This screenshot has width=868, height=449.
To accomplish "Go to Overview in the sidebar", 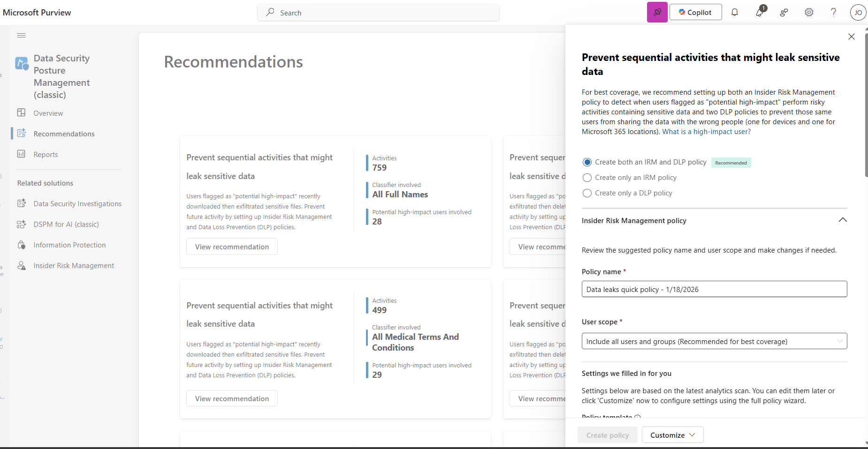I will click(48, 113).
